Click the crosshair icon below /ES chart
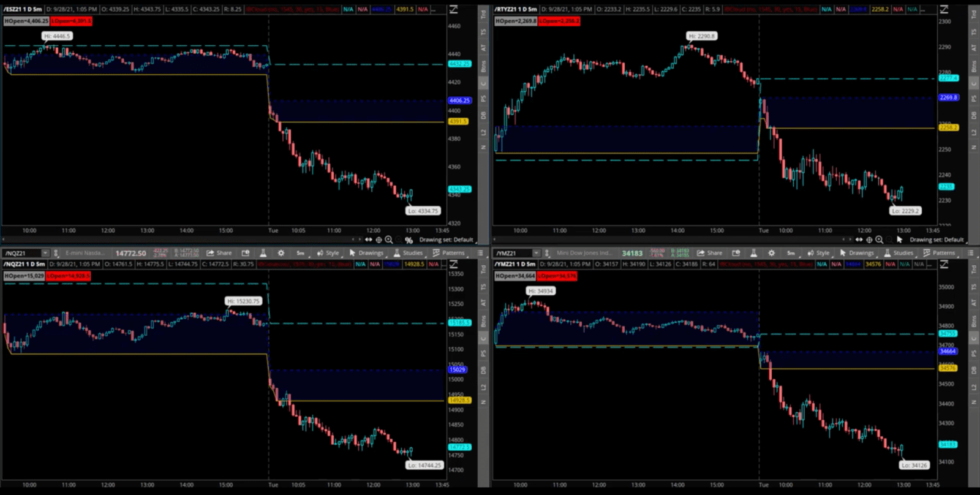980x495 pixels. point(379,240)
